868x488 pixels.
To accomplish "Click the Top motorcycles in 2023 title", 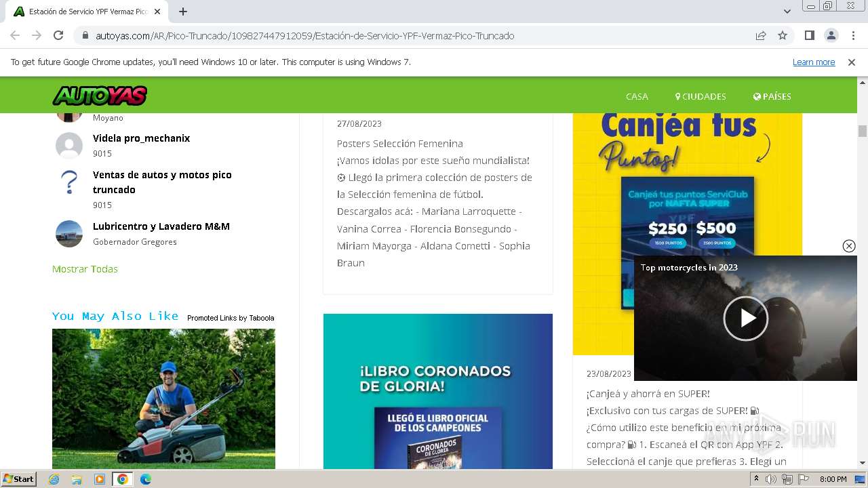I will coord(689,267).
